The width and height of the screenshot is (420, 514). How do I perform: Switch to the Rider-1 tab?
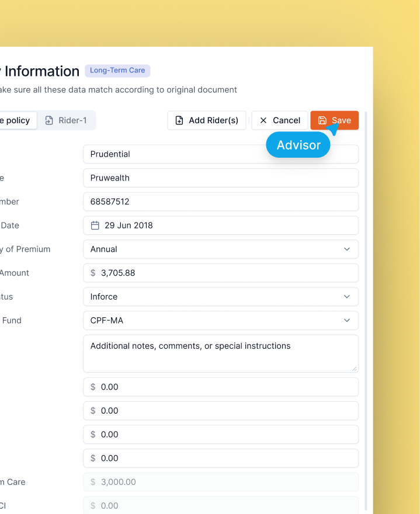[66, 120]
